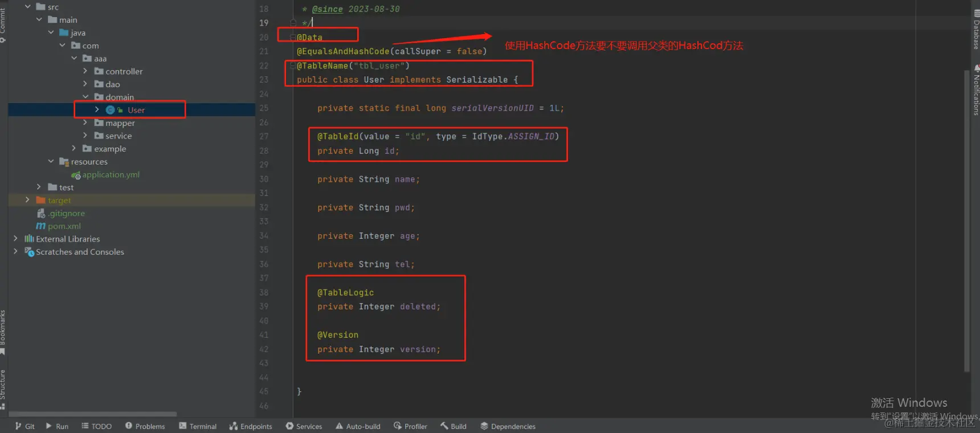The image size is (980, 433).
Task: Open the Build tool window
Action: click(x=454, y=426)
